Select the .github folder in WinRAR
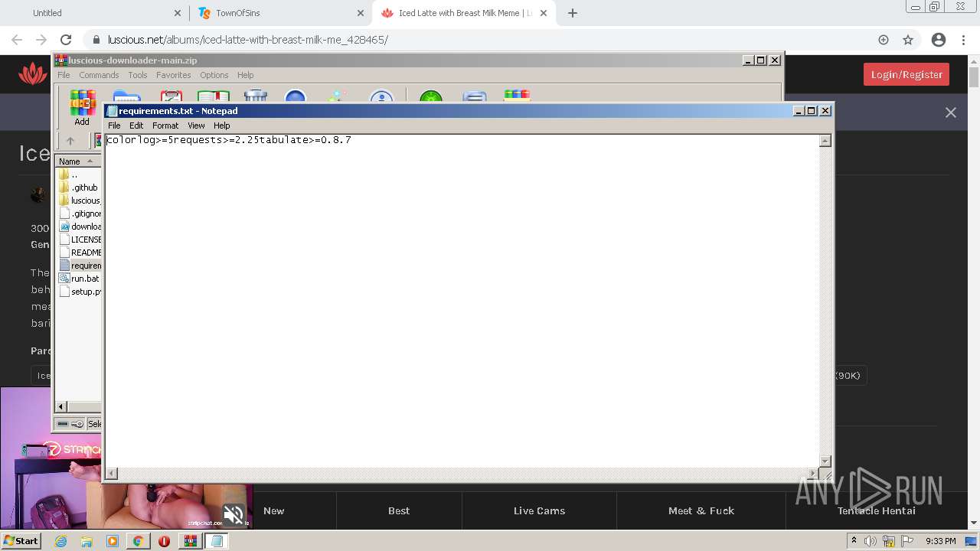 pyautogui.click(x=78, y=187)
